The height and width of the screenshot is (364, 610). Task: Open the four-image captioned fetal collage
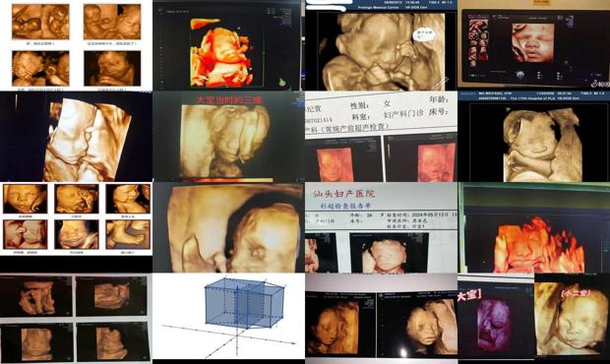coord(77,45)
